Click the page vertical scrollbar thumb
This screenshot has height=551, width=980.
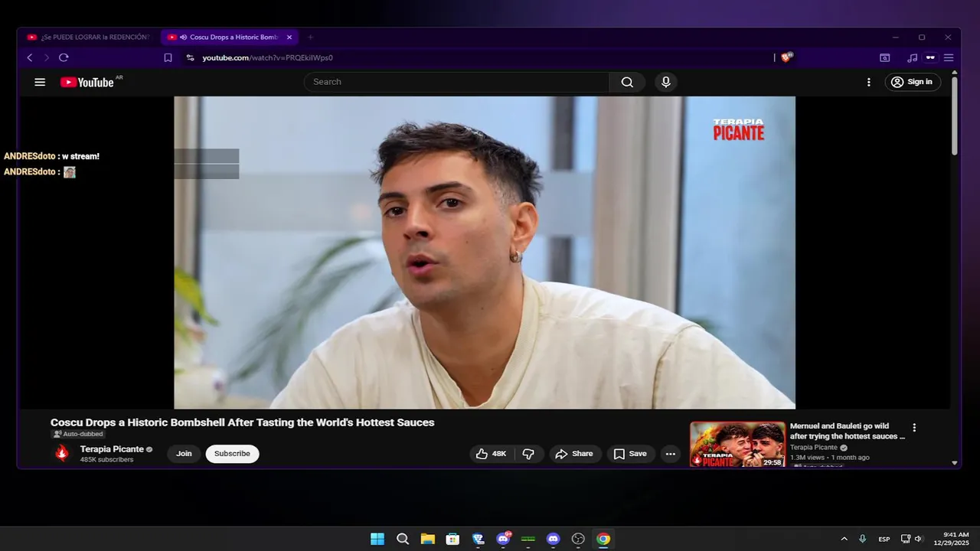(955, 116)
